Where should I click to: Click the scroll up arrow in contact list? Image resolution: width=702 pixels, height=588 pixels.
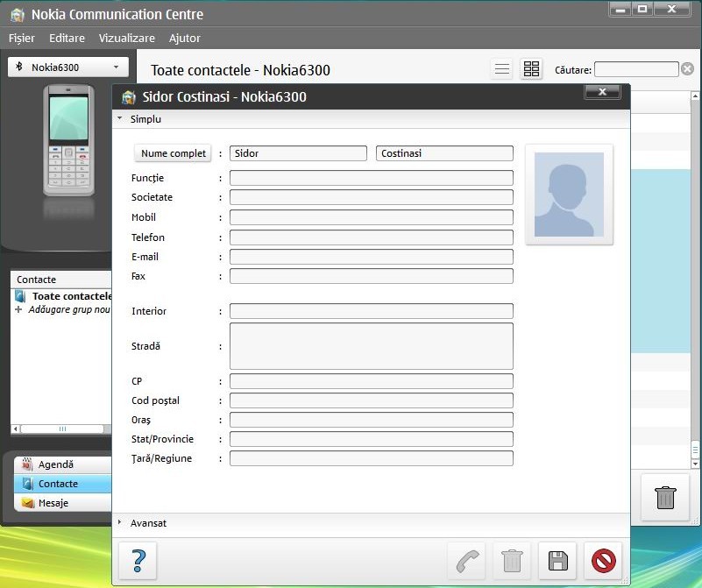[695, 96]
